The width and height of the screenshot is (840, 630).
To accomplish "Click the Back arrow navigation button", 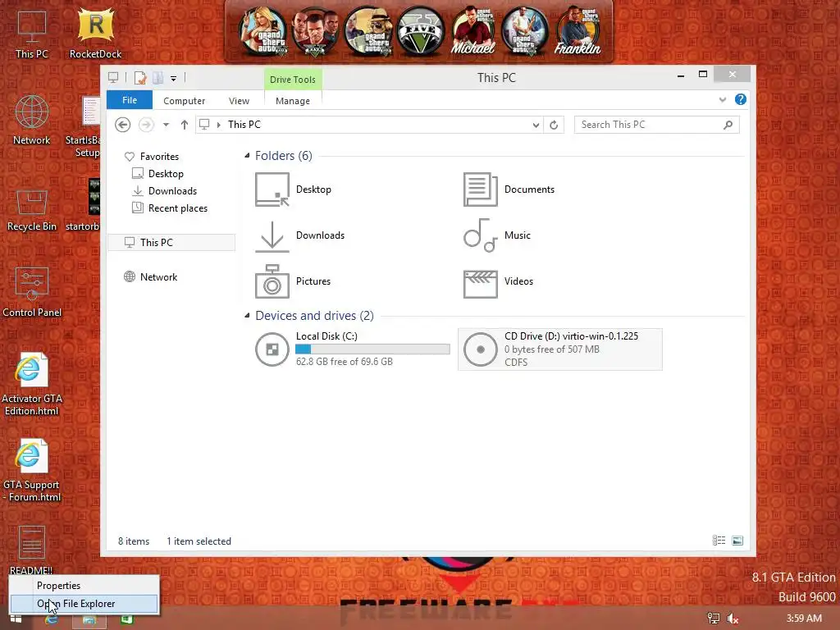I will point(123,125).
